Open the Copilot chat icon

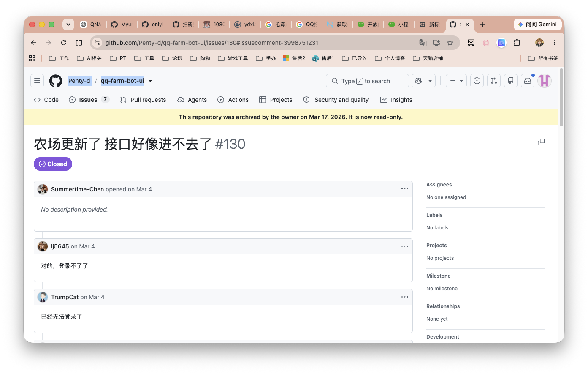pos(418,81)
